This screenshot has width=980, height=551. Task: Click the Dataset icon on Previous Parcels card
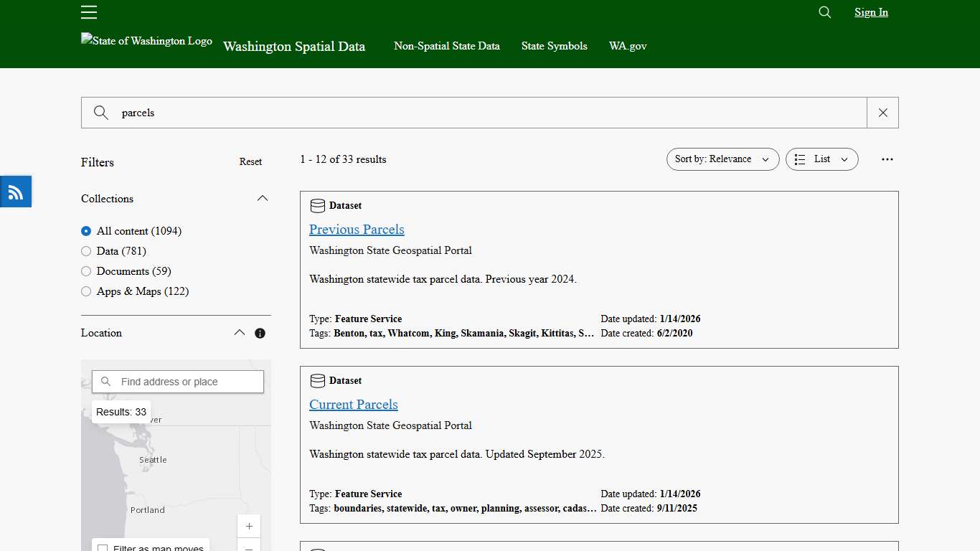(317, 205)
